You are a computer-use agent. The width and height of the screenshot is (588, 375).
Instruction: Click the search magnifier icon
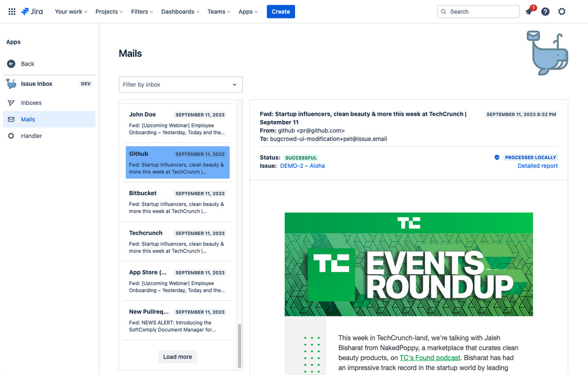[x=444, y=12]
